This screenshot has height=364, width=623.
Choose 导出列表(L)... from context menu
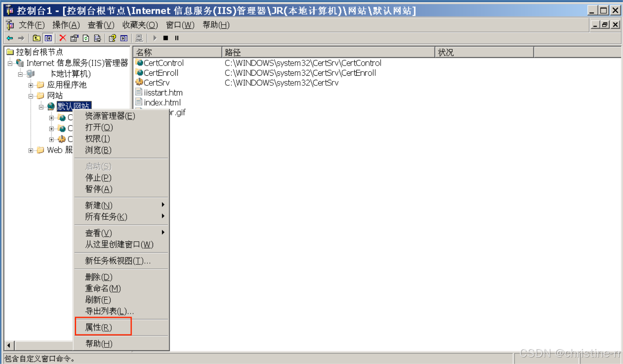[x=121, y=311]
